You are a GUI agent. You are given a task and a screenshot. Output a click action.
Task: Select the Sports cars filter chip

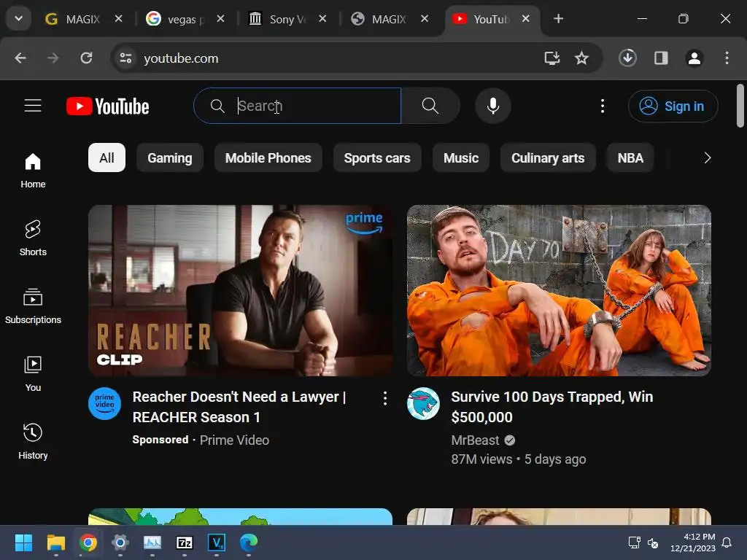(377, 157)
